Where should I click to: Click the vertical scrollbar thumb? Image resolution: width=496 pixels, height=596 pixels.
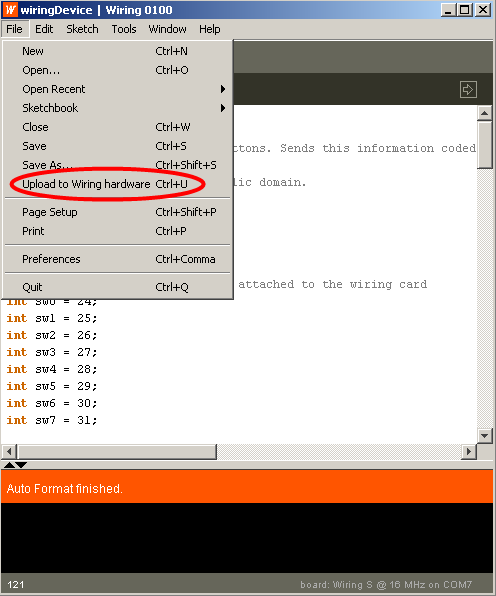pos(484,144)
